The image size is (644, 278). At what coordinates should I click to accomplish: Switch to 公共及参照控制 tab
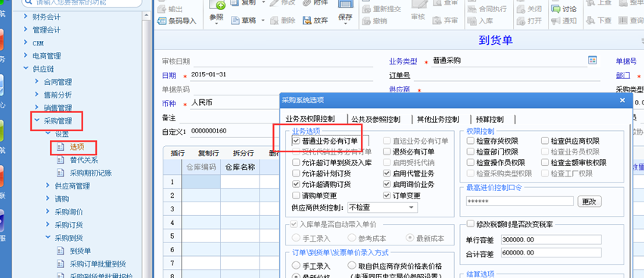click(x=375, y=119)
